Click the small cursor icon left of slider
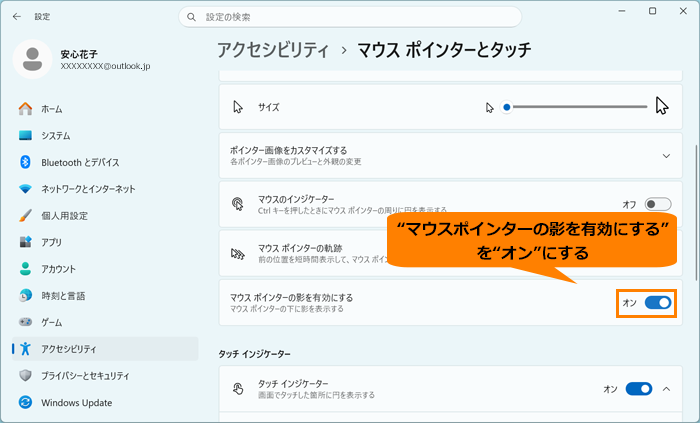 click(490, 108)
